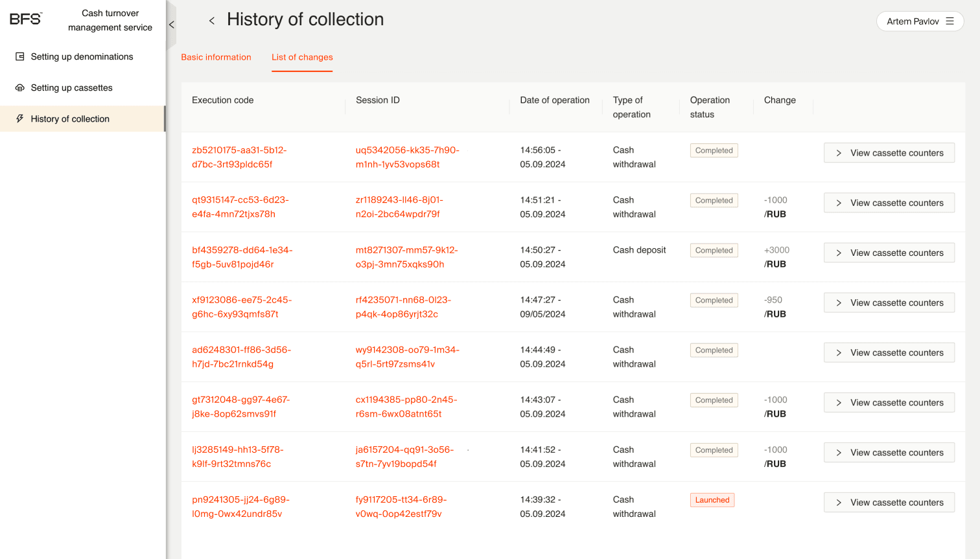Image resolution: width=980 pixels, height=559 pixels.
Task: View cassette counters for the 14:56:05 operation
Action: tap(889, 153)
